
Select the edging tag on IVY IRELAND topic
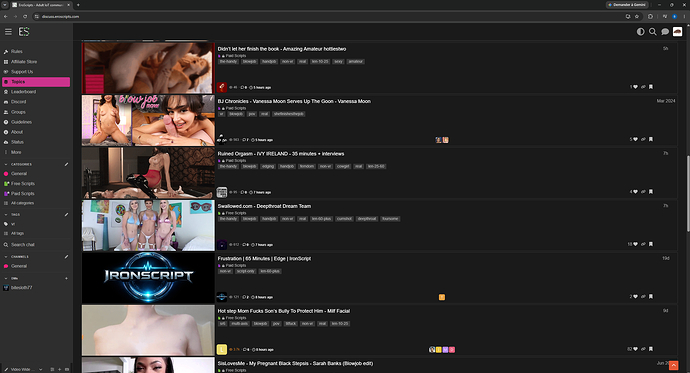click(268, 166)
